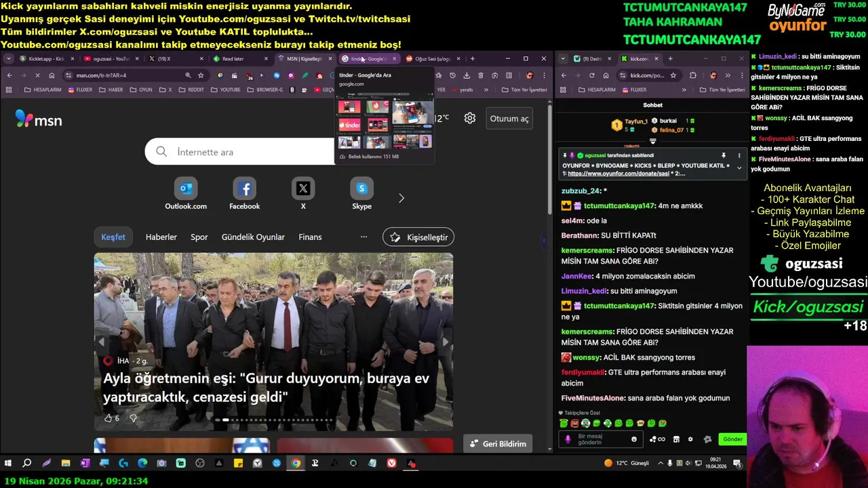Select the Finans tab
Viewport: 868px width, 488px height.
310,237
